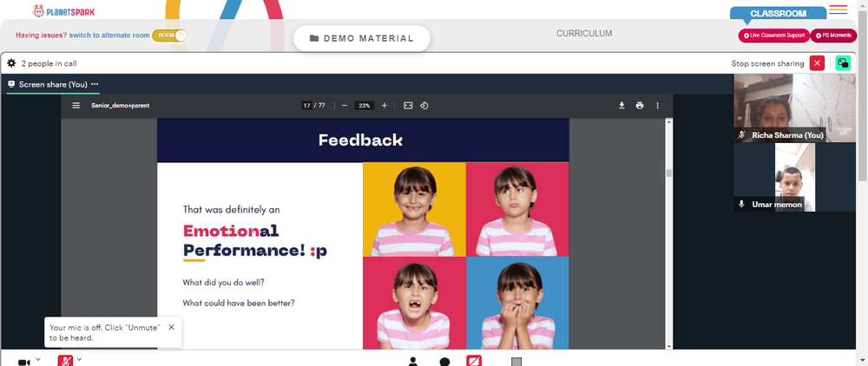
Task: Open the participants person icon
Action: pyautogui.click(x=412, y=362)
